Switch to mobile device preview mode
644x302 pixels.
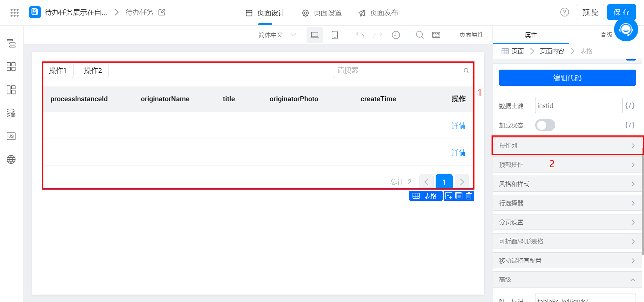335,35
